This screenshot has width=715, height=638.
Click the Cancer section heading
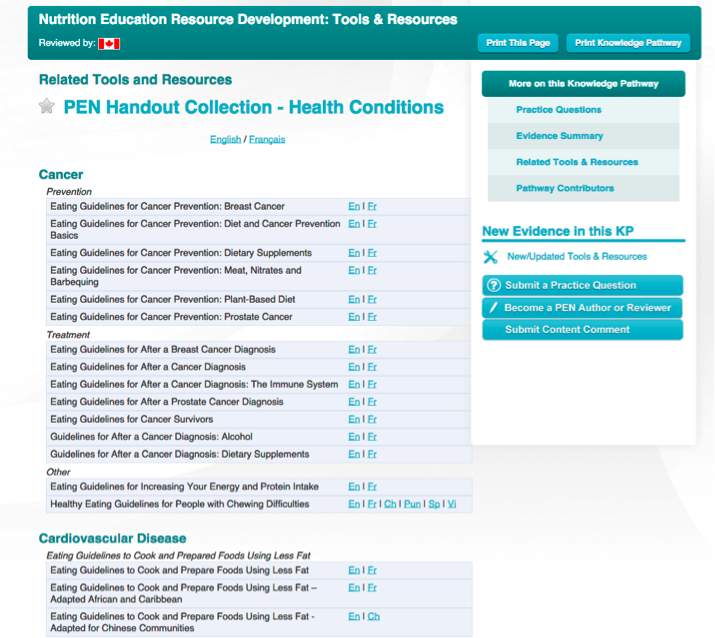[x=61, y=175]
